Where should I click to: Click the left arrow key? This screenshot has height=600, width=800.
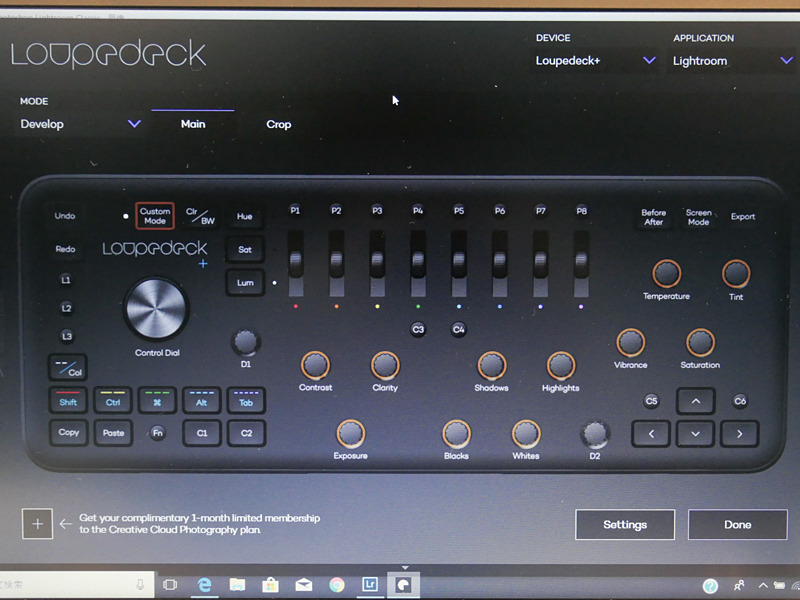[651, 434]
